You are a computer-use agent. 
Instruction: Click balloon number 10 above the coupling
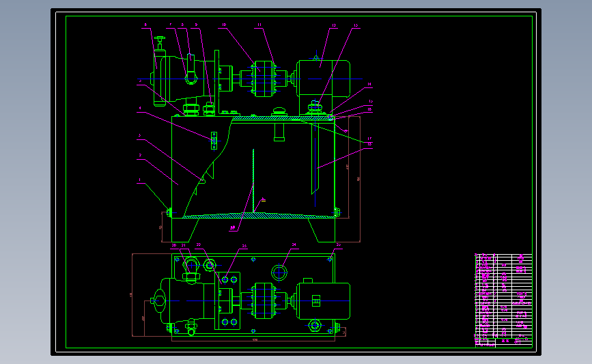(x=224, y=25)
